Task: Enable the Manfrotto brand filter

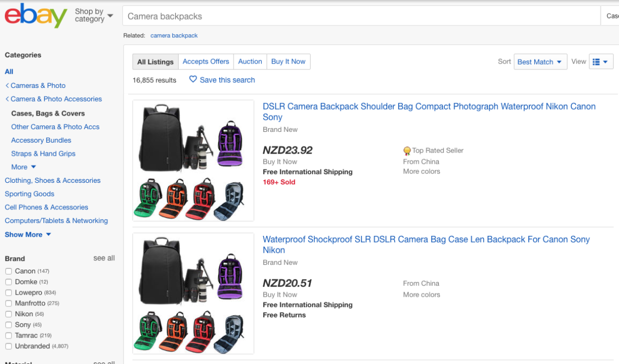Action: 8,303
